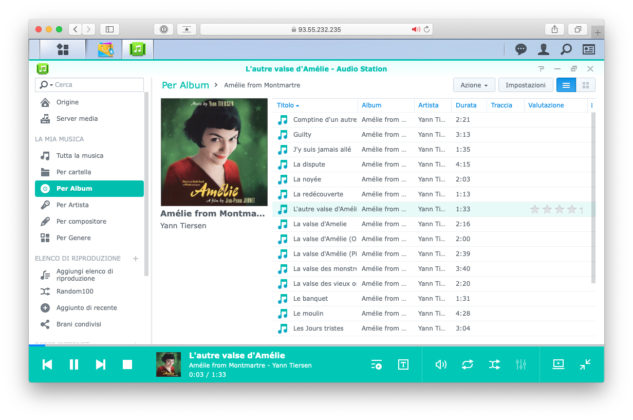Open DSM search magnifier icon
Image resolution: width=633 pixels, height=420 pixels.
566,49
